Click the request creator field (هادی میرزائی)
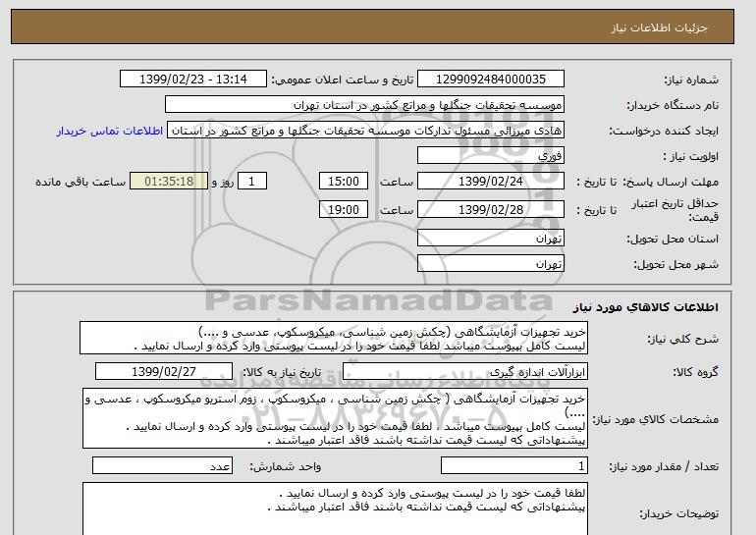Viewport: 756px width, 535px height. 365,131
